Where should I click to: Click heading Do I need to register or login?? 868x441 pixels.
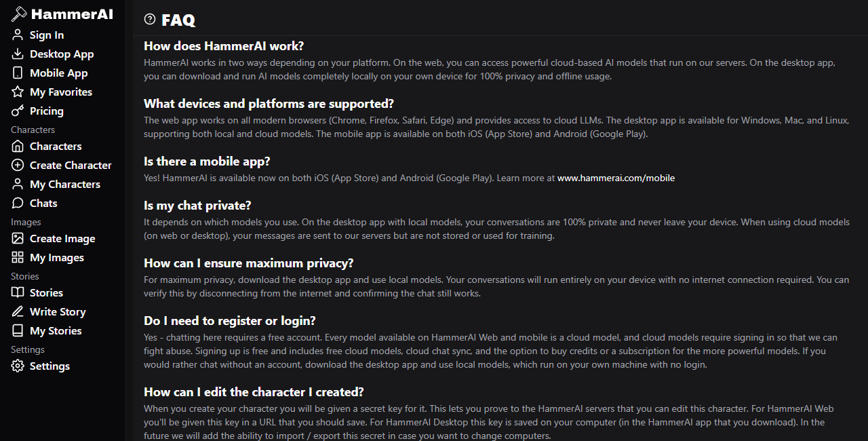pos(230,321)
